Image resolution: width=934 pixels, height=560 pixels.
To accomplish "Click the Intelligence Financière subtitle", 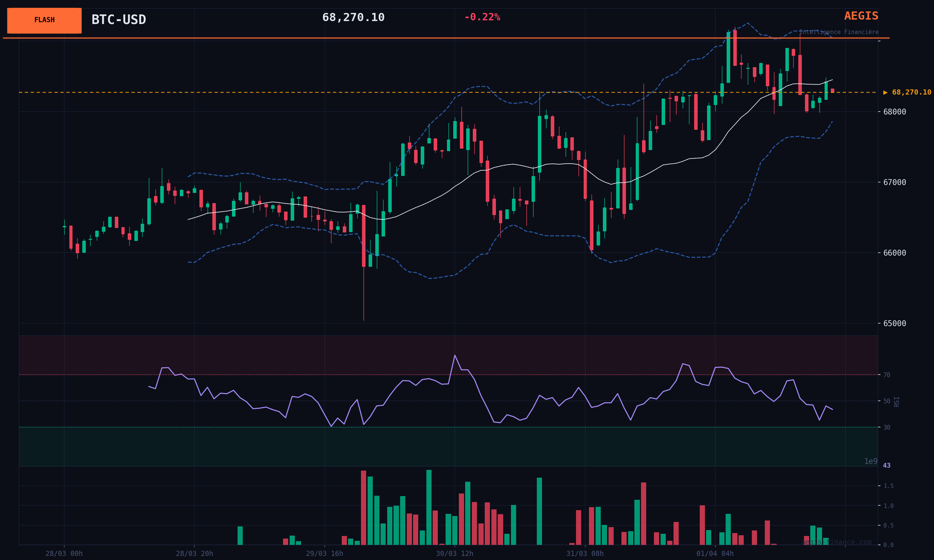I will point(839,32).
